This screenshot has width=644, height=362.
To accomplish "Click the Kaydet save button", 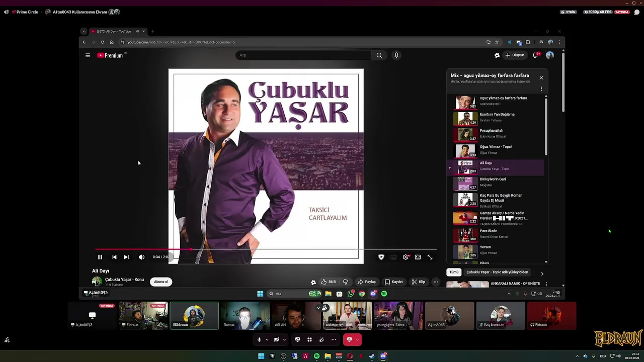I will (394, 282).
